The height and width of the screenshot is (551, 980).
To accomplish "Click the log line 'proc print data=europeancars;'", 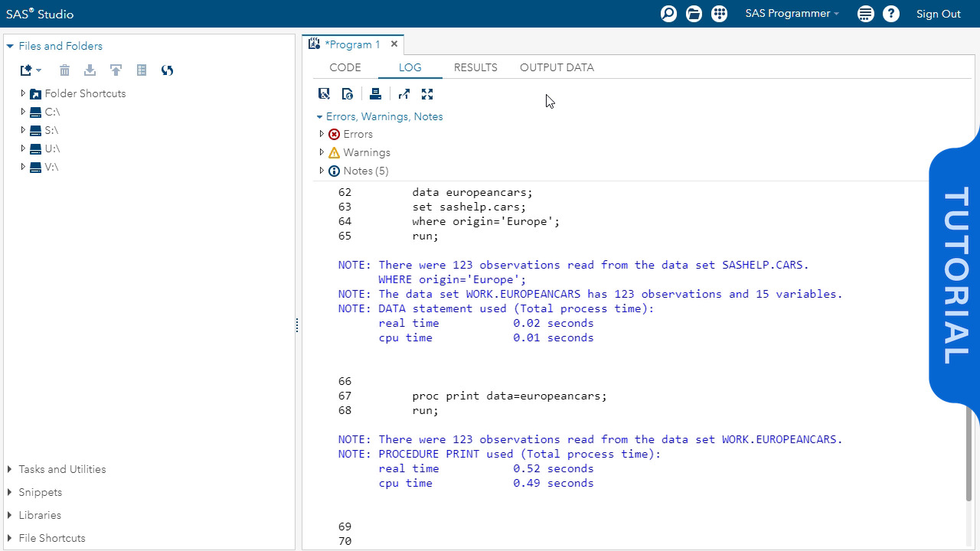I will coord(509,396).
